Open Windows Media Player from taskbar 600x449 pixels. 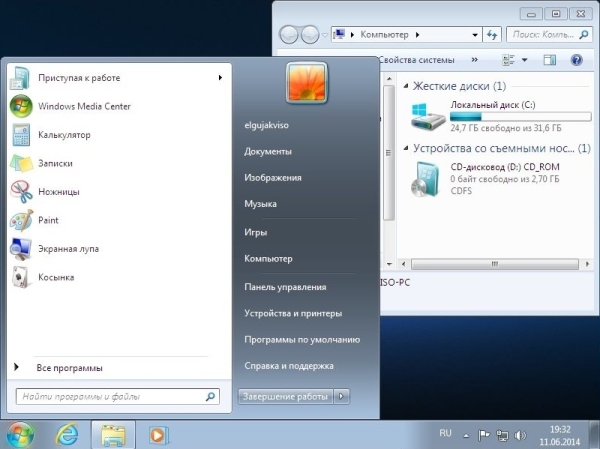[157, 434]
